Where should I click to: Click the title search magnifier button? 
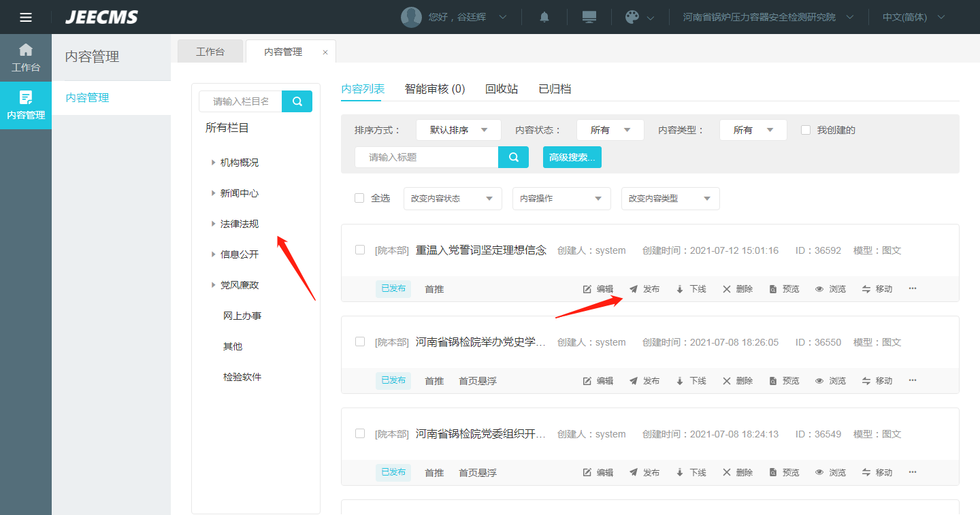pyautogui.click(x=513, y=157)
